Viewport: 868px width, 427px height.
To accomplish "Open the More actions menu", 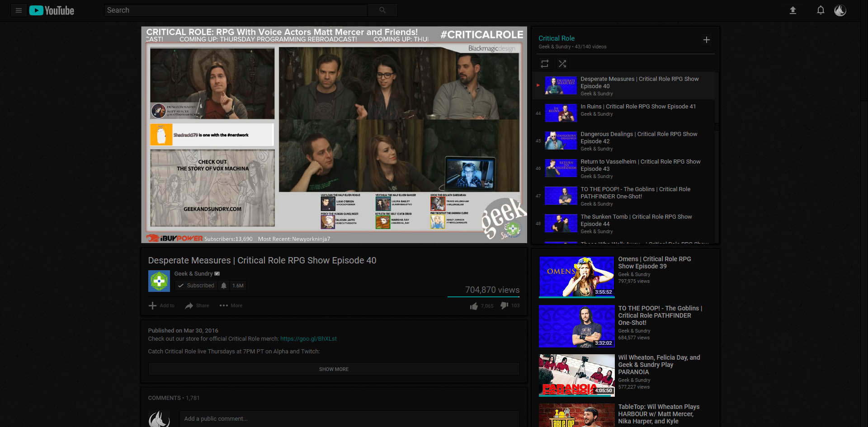I will [231, 306].
